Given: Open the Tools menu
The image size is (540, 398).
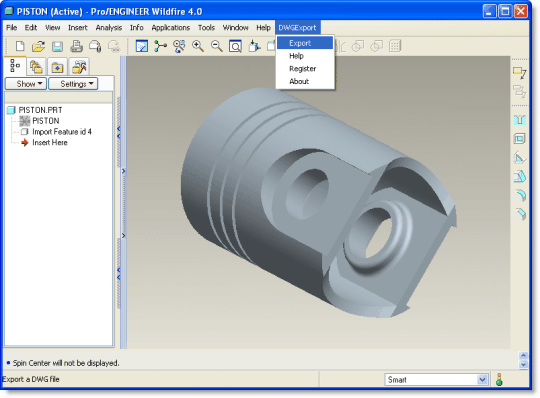Looking at the screenshot, I should (x=206, y=28).
